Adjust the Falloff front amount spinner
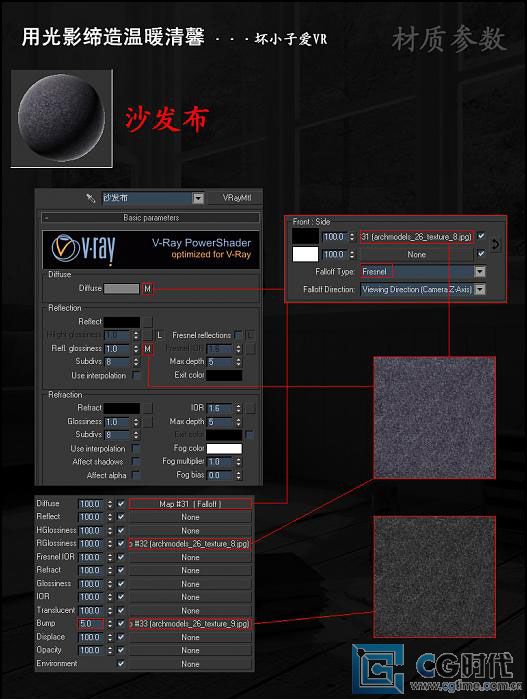The width and height of the screenshot is (527, 699). tap(352, 237)
